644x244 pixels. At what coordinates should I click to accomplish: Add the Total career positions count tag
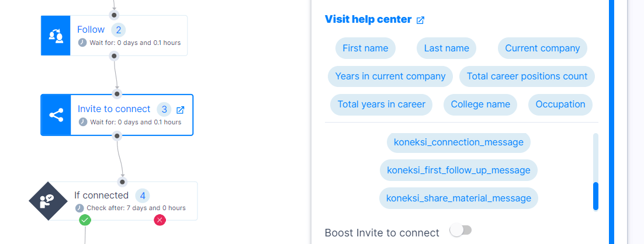527,76
